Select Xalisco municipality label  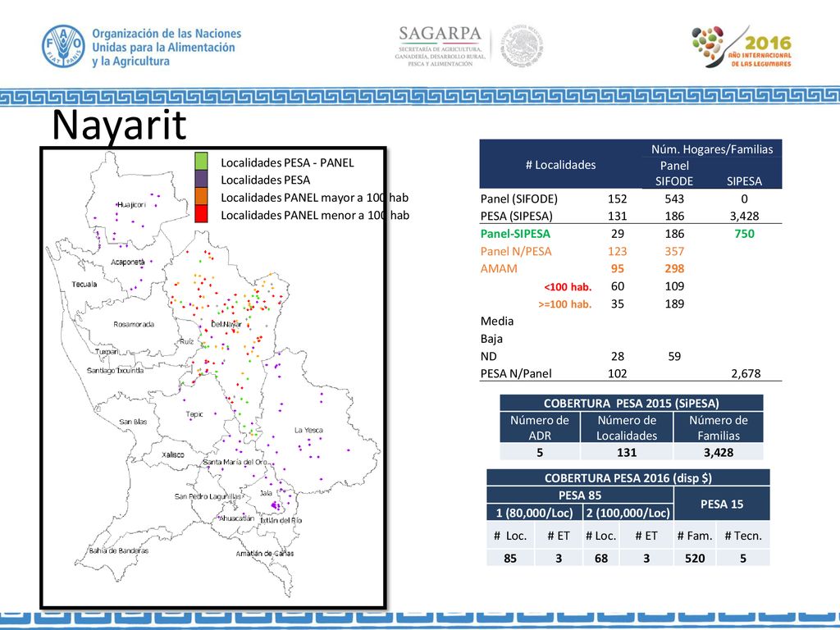(x=172, y=454)
